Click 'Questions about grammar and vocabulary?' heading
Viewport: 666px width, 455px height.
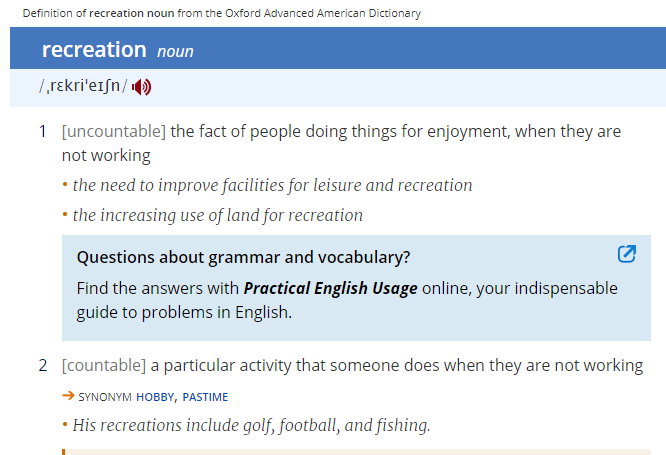tap(243, 257)
